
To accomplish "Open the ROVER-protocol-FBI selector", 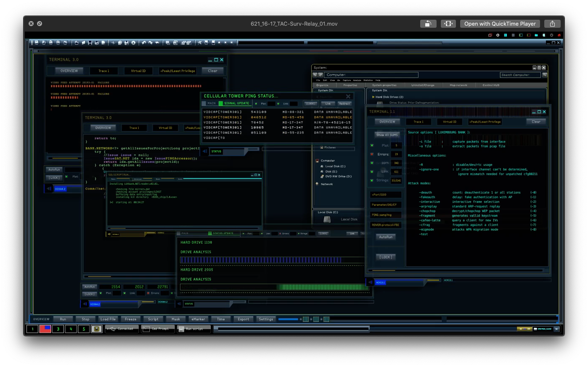I will [386, 225].
